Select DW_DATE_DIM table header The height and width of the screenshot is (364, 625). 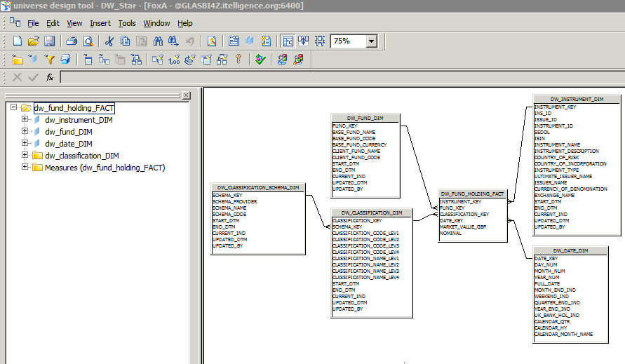(570, 251)
